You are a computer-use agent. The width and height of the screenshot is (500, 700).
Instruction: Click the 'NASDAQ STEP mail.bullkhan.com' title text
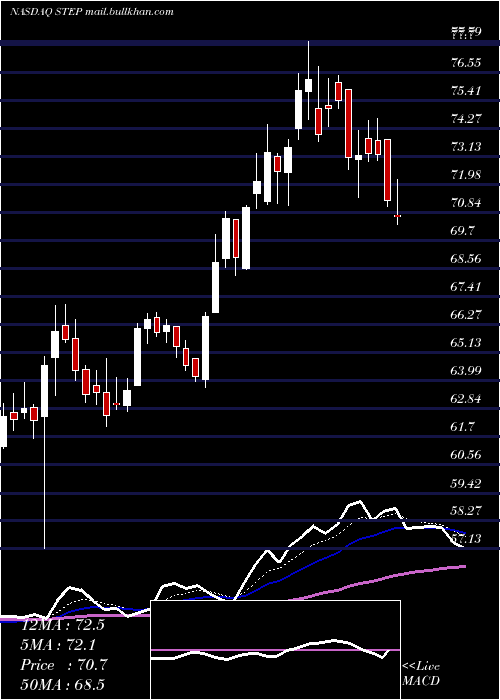click(92, 12)
